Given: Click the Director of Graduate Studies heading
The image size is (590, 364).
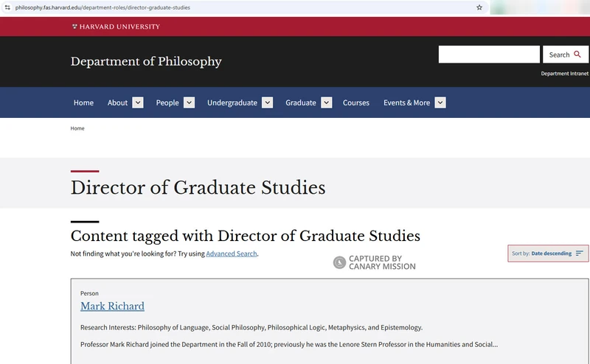Looking at the screenshot, I should point(198,188).
